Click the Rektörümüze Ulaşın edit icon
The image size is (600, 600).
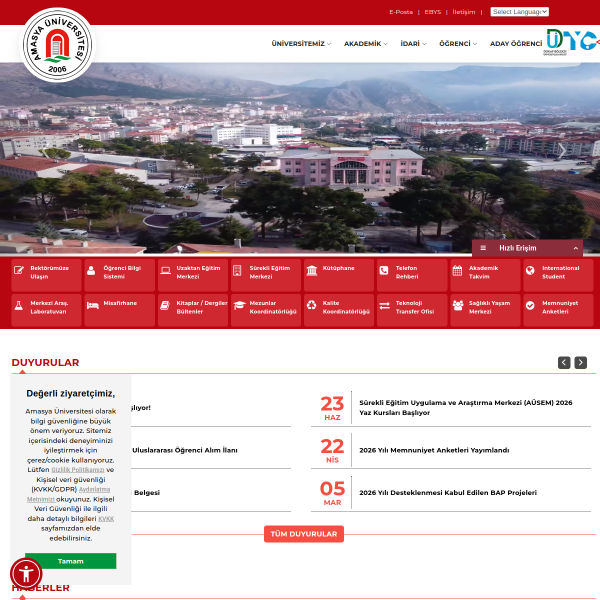click(x=19, y=270)
